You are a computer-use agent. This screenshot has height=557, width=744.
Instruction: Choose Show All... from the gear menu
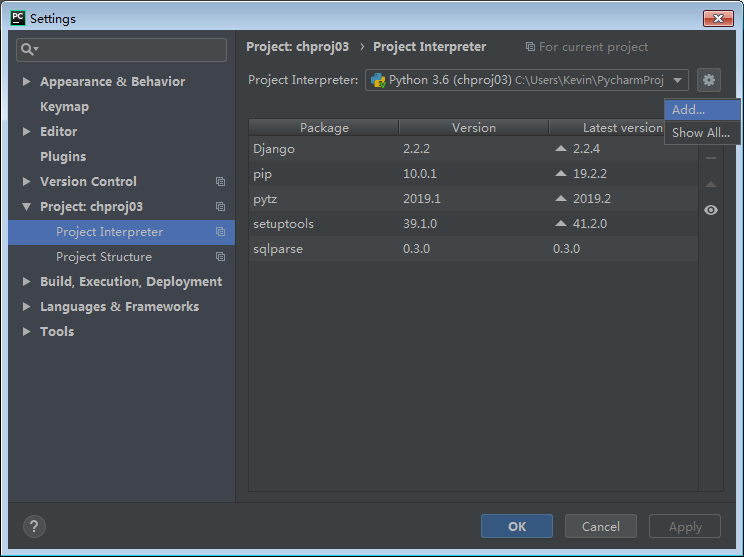point(700,133)
